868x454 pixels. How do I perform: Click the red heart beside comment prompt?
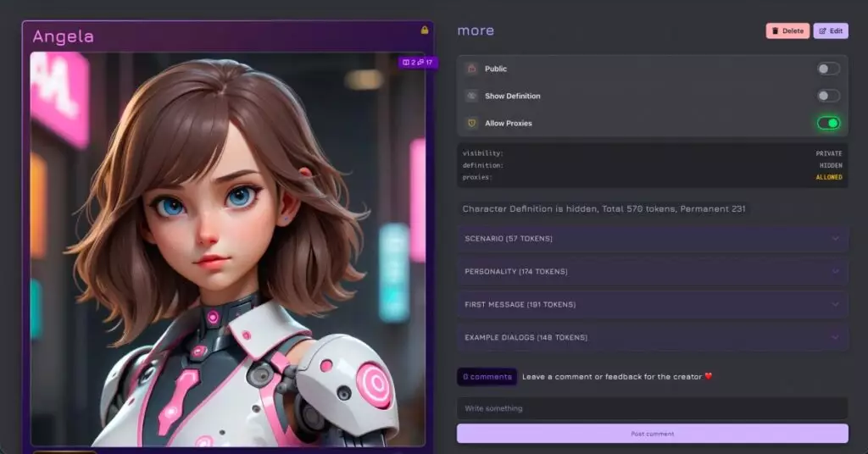pyautogui.click(x=709, y=377)
